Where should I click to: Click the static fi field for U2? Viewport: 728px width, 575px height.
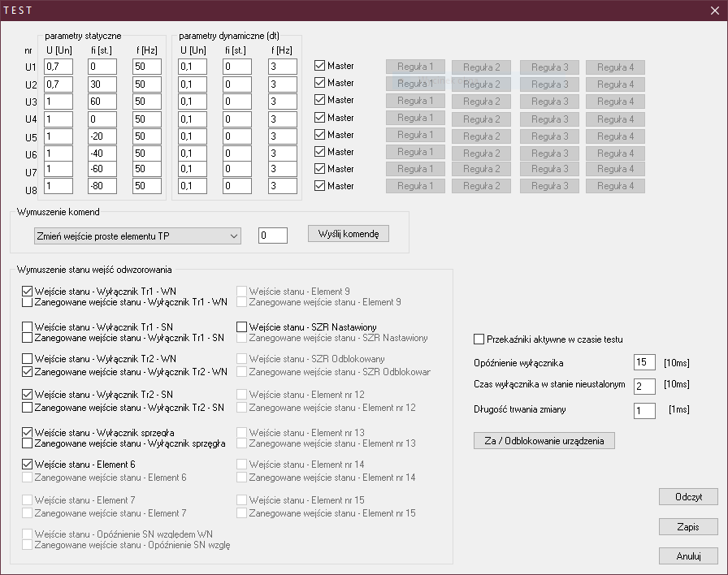(102, 84)
